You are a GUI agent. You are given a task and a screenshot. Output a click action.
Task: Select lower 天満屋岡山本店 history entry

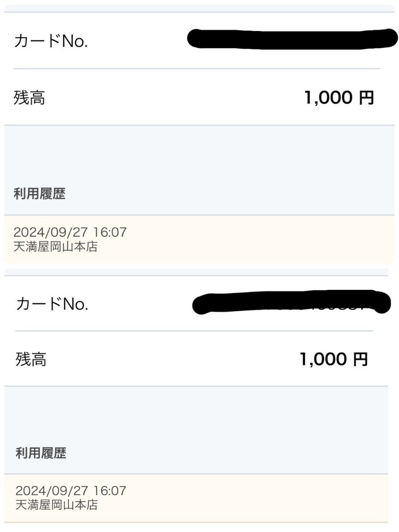pos(57,505)
